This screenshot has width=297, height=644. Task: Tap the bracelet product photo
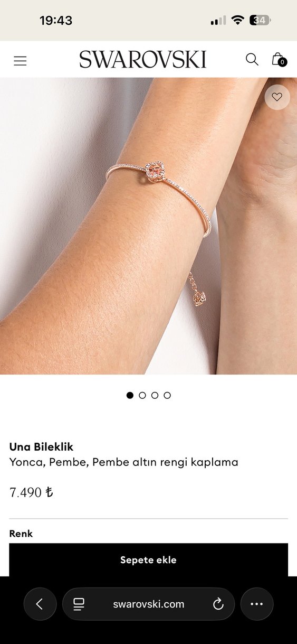148,226
